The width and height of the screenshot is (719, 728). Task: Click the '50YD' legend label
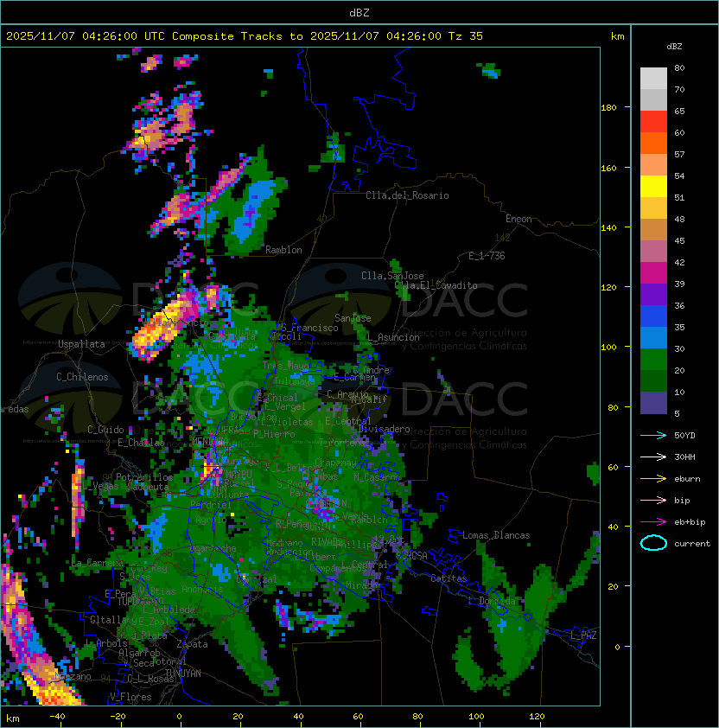684,436
